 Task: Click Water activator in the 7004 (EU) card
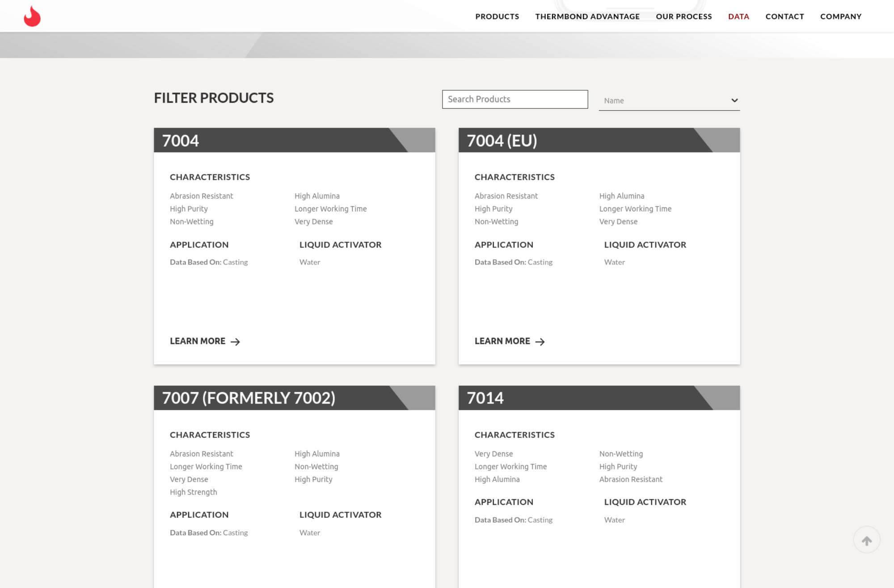click(x=615, y=262)
